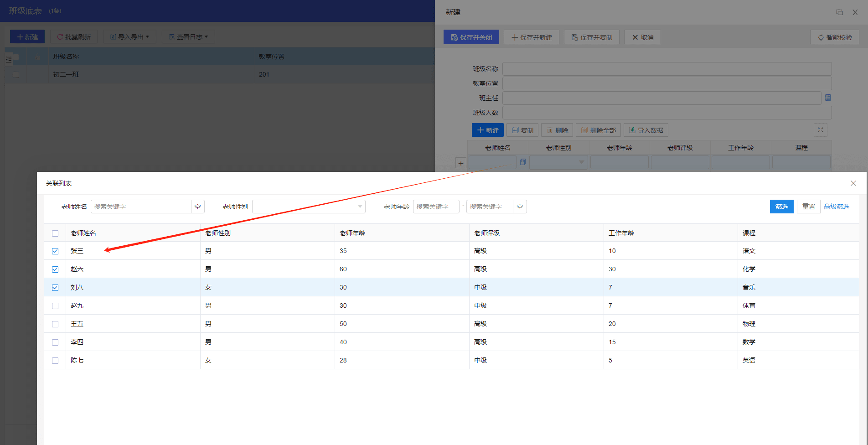Click the name 赵九 in the teacher list
This screenshot has height=445, width=868.
click(77, 305)
